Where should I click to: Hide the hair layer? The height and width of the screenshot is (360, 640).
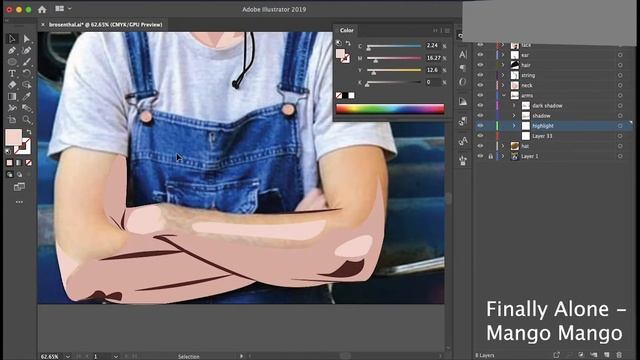[x=480, y=65]
